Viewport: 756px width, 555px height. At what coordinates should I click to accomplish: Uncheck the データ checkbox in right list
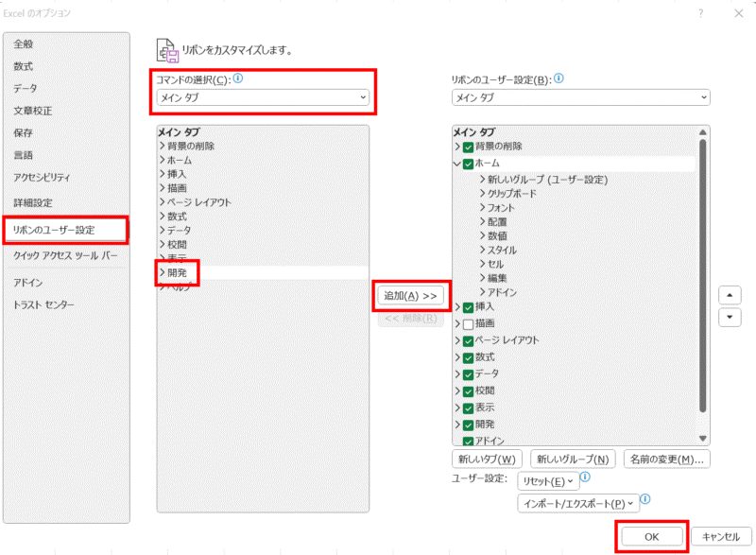coord(468,374)
